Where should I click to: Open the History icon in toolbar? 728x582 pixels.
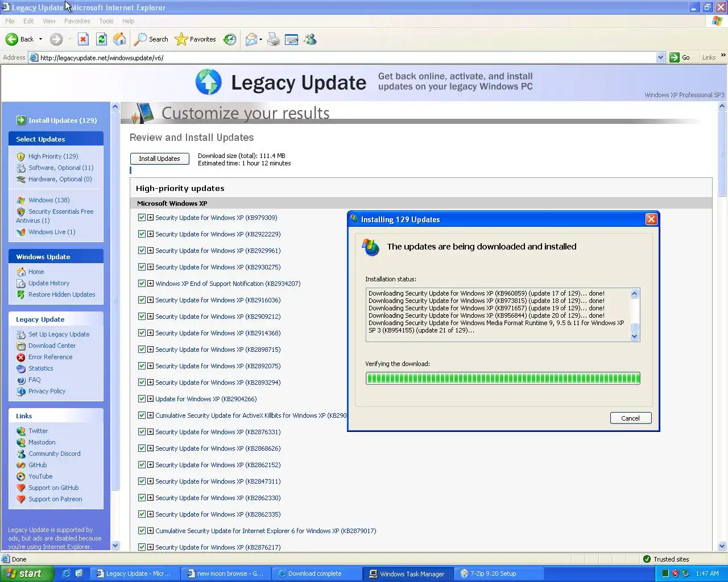click(x=230, y=39)
